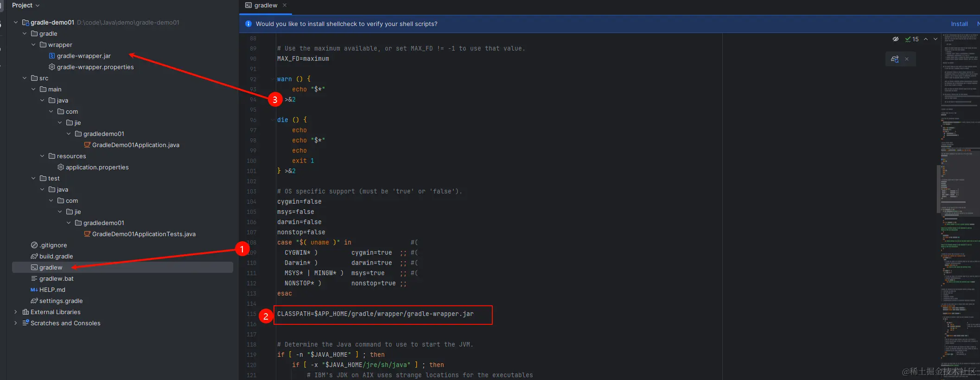
Task: Click the gradlew shell script icon in tree
Action: point(34,267)
